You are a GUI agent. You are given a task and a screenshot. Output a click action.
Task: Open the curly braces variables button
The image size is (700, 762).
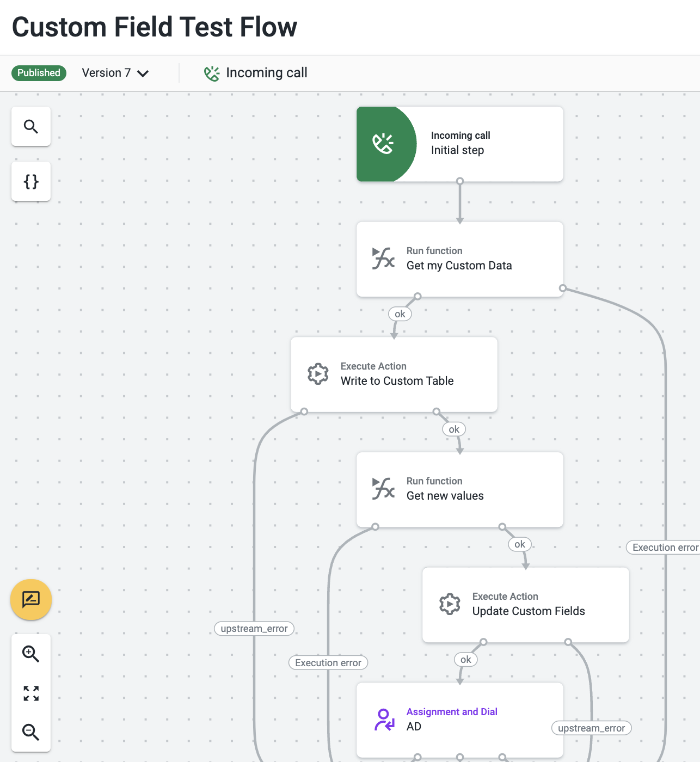[x=31, y=181]
